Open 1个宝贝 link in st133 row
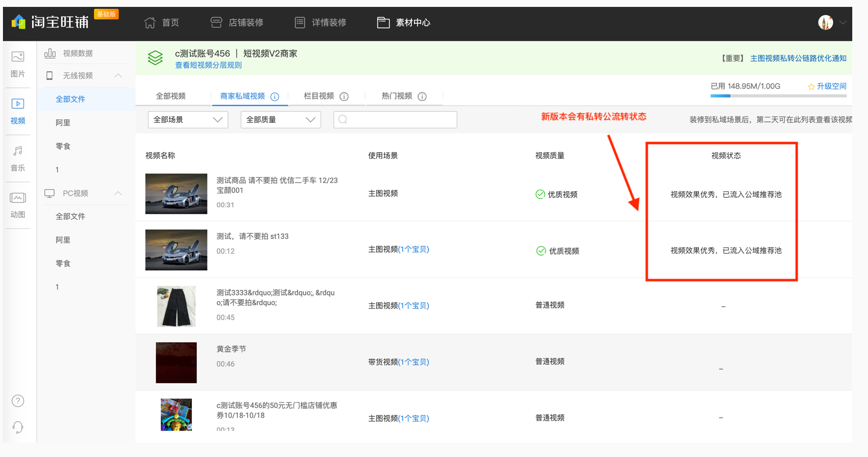Viewport: 868px width, 457px height. point(413,250)
